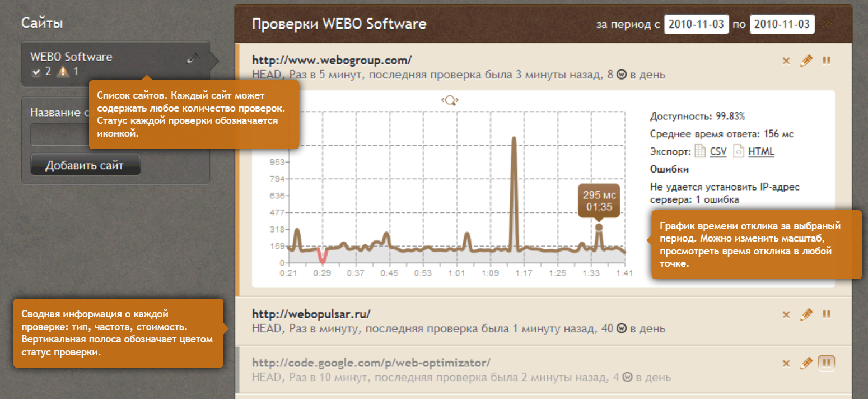Click the warning triangle icon under WEBO Software
Viewport: 868px width, 399px height.
pos(63,72)
